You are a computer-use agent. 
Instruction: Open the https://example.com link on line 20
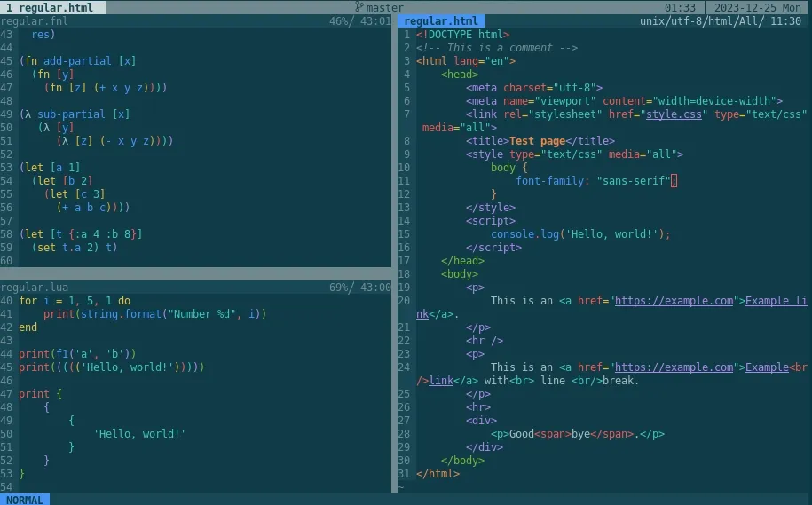674,301
